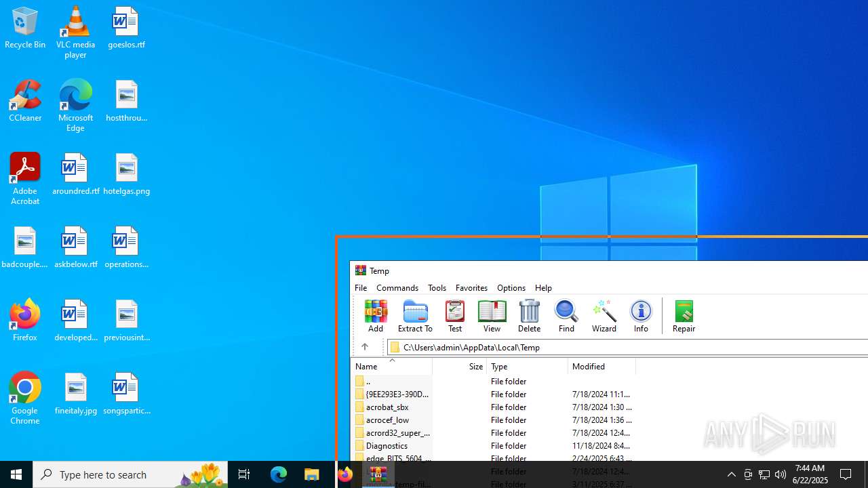Select the {9EE293E3-390D... folder
The image size is (868, 488).
(494, 394)
